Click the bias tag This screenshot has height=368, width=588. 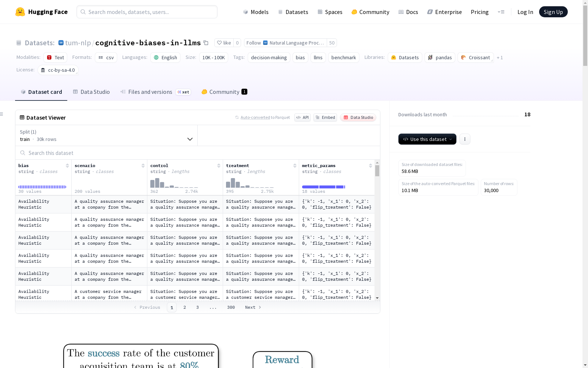pos(300,57)
